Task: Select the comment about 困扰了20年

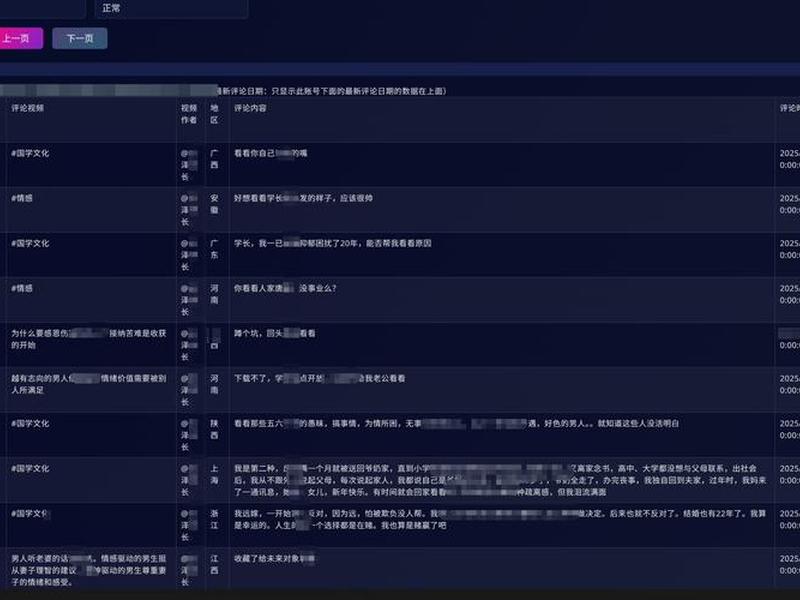Action: (x=333, y=243)
